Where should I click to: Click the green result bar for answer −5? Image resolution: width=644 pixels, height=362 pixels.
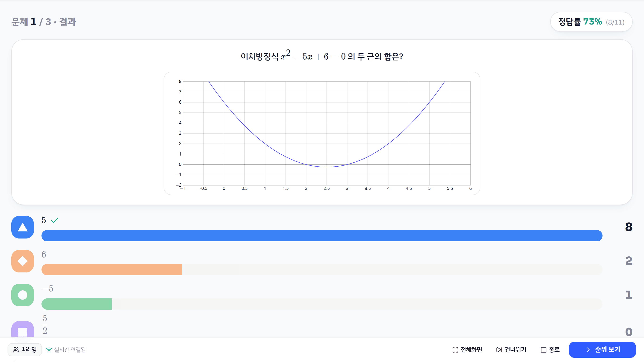pos(77,304)
